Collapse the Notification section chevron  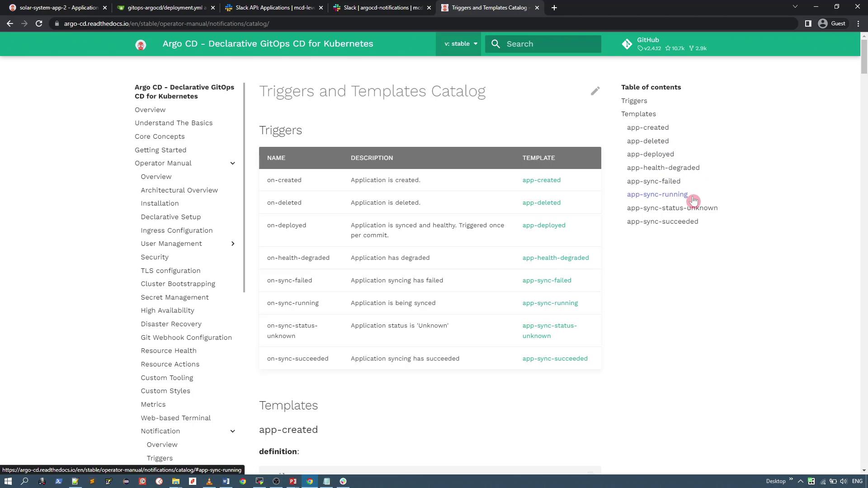pyautogui.click(x=232, y=431)
